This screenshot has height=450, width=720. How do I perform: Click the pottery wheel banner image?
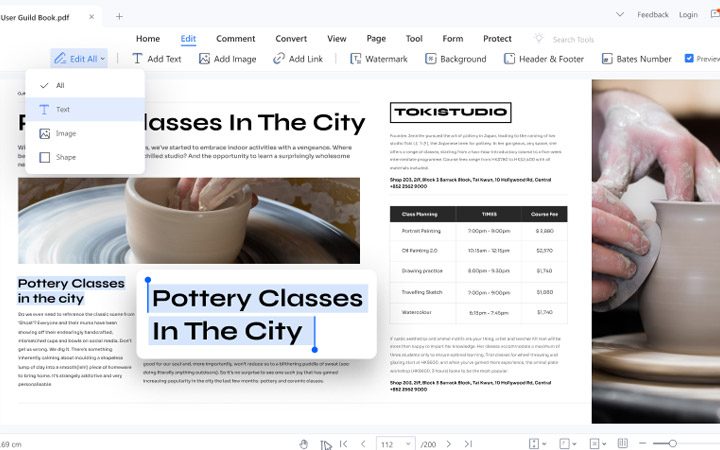(189, 221)
